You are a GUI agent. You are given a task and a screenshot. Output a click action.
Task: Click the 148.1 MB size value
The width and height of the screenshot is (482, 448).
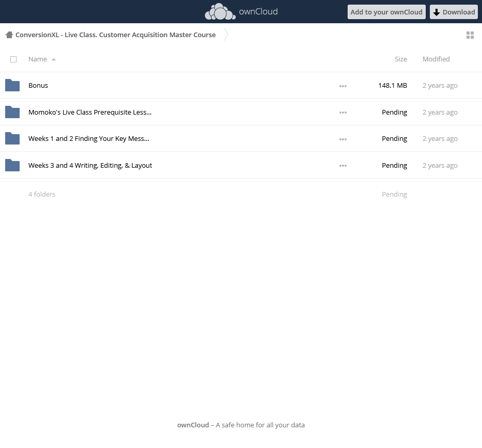393,85
